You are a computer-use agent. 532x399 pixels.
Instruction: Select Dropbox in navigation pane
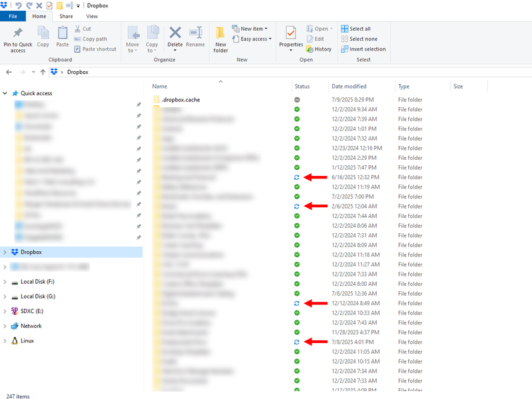tap(31, 252)
